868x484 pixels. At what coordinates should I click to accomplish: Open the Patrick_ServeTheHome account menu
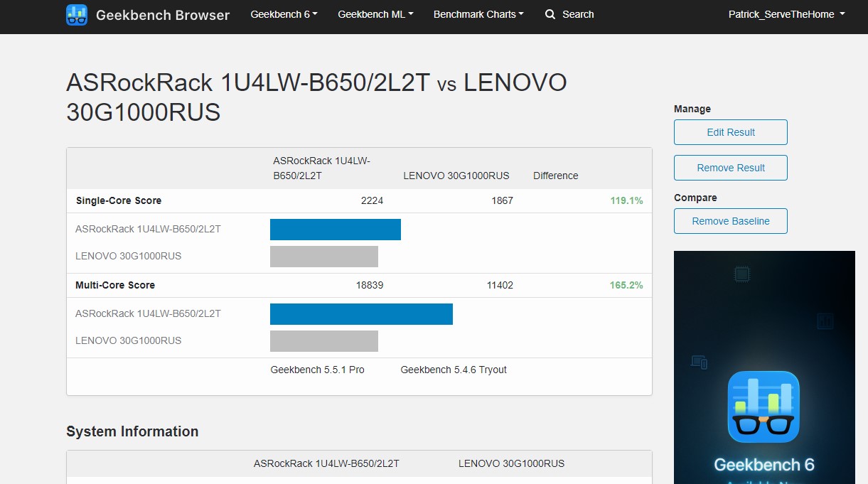[x=786, y=14]
